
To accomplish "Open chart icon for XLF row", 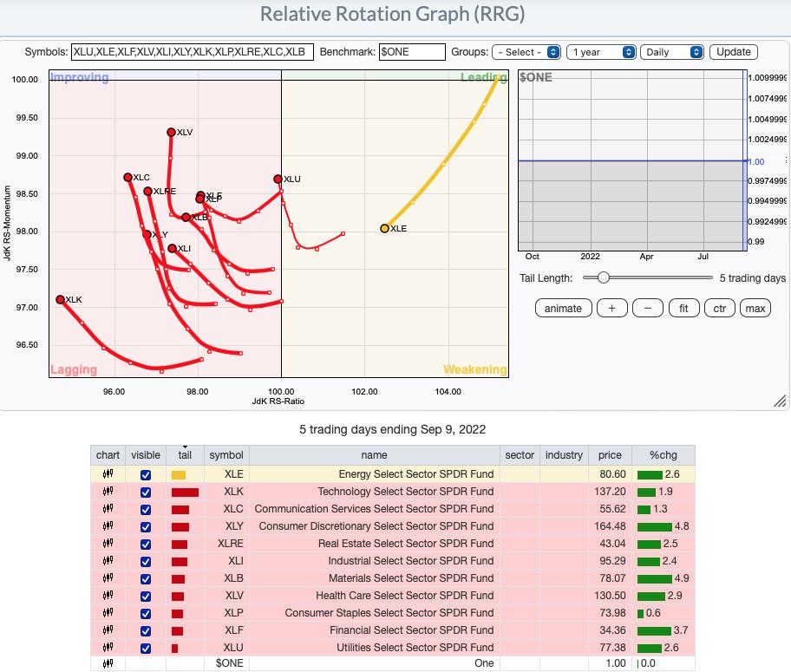I will [108, 630].
